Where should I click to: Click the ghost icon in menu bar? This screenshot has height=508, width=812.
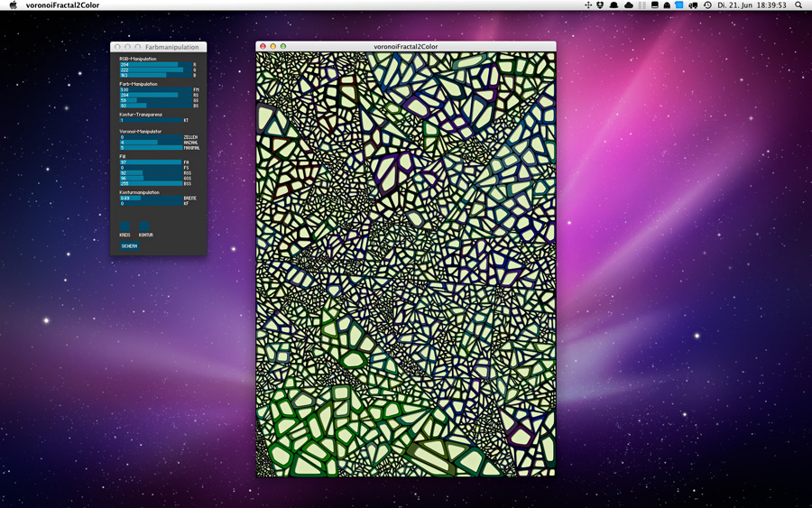pyautogui.click(x=667, y=5)
